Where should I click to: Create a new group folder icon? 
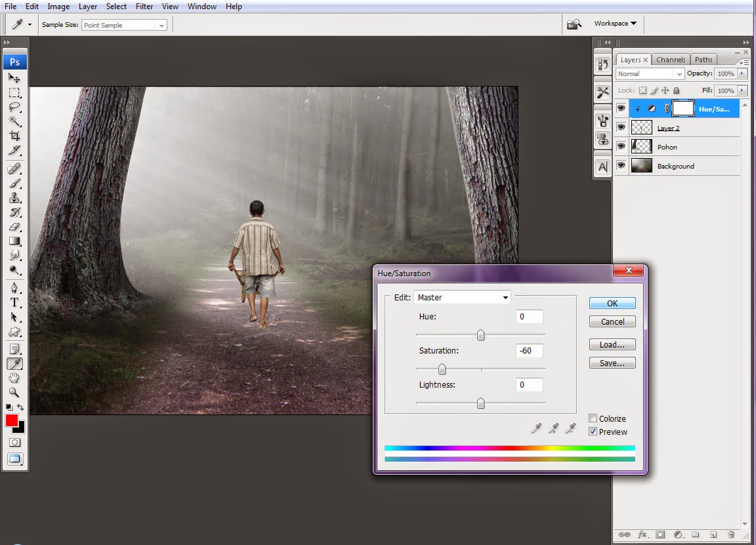point(695,535)
